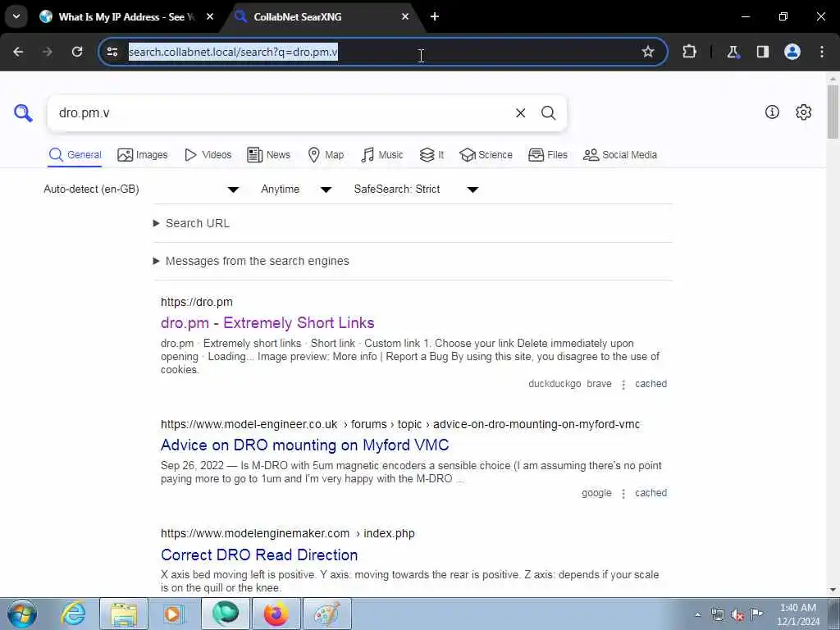Clear the search query with the X icon
This screenshot has width=840, height=630.
(520, 113)
